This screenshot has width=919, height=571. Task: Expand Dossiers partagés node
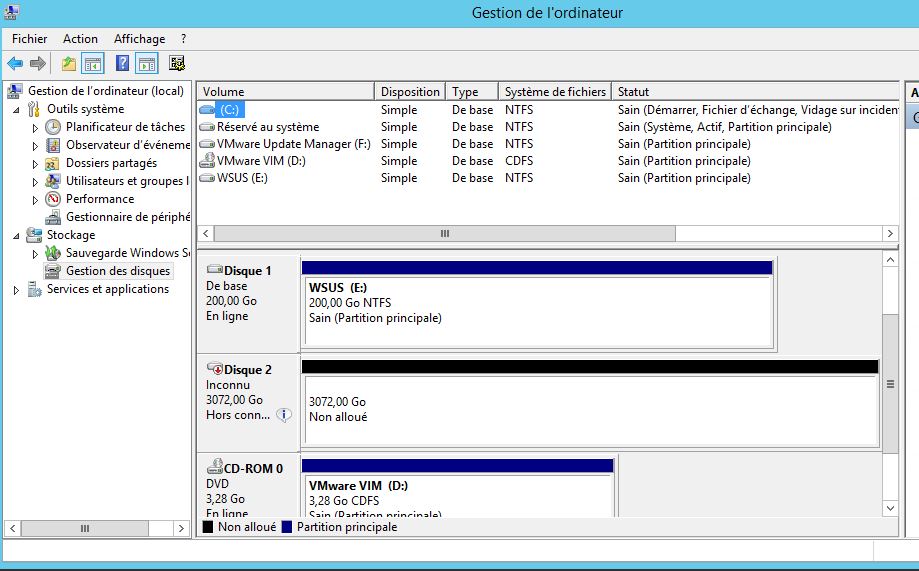click(x=35, y=164)
